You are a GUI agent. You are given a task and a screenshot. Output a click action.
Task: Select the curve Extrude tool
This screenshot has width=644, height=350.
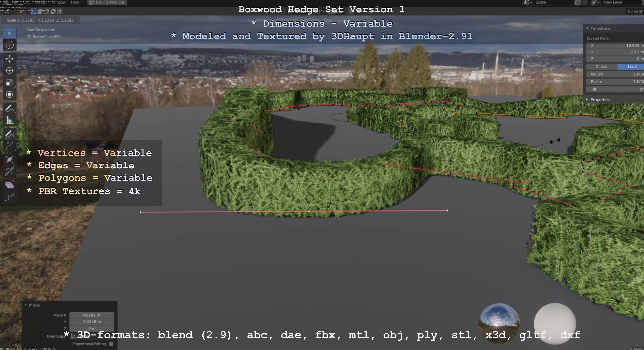click(x=10, y=146)
